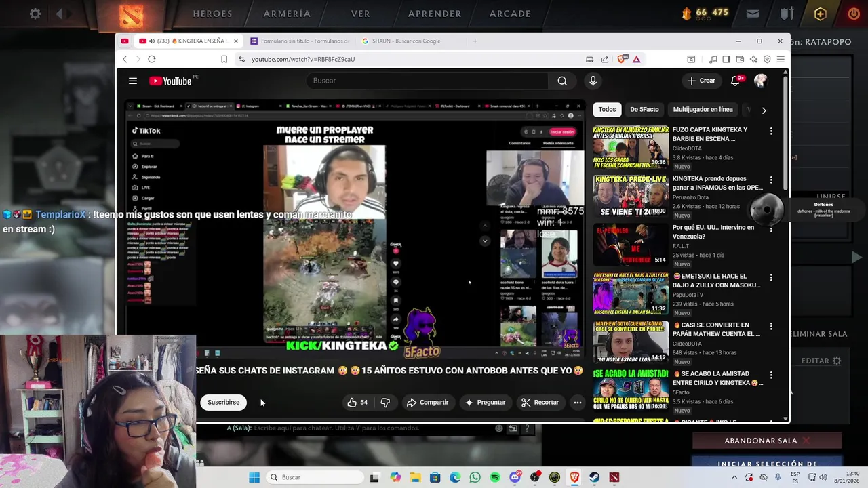868x488 pixels.
Task: Open HÉROES menu in Dota 2
Action: [x=212, y=13]
